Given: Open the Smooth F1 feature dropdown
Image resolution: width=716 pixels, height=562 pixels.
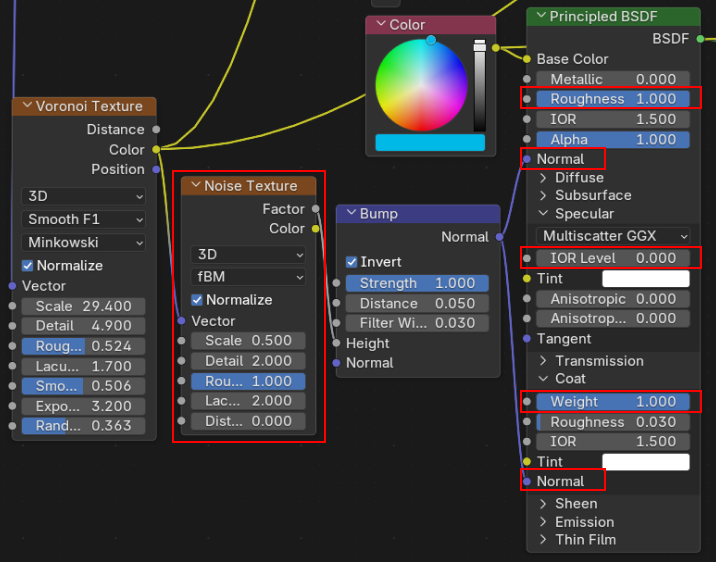Looking at the screenshot, I should [84, 219].
